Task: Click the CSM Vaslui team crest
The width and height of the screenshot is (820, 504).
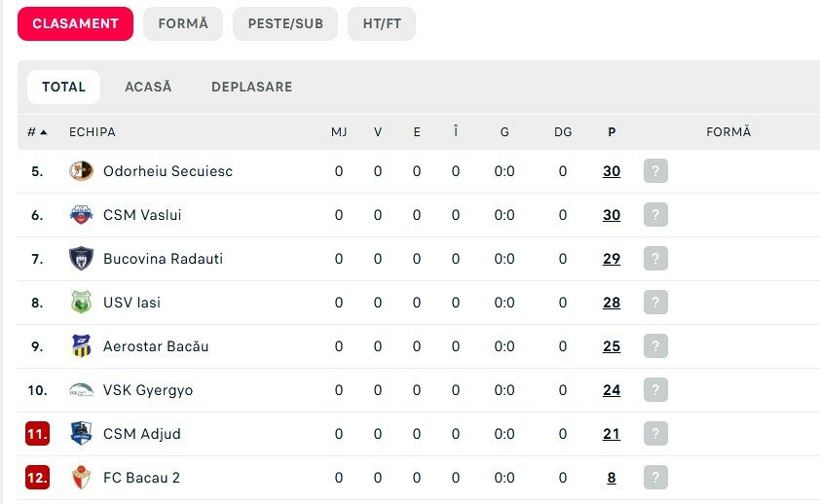Action: [x=81, y=215]
